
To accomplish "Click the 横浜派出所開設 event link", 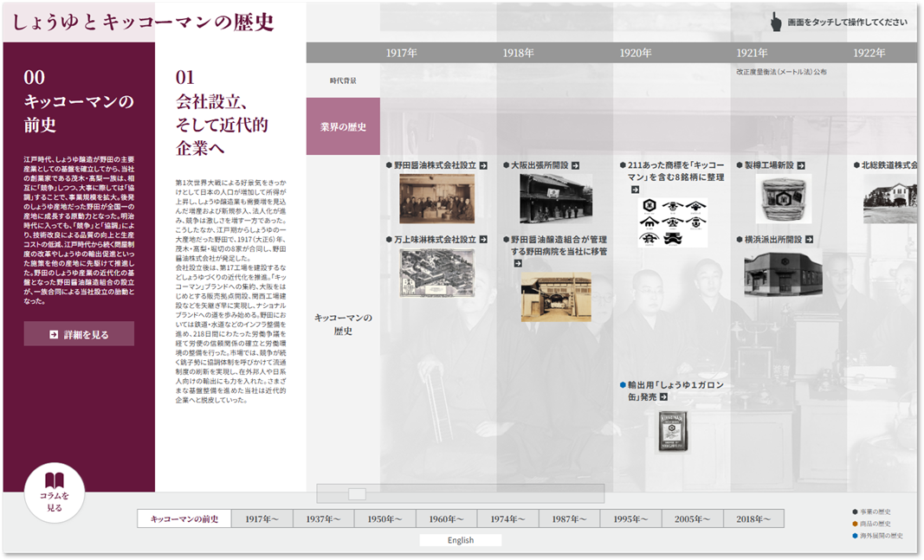I will tap(773, 240).
